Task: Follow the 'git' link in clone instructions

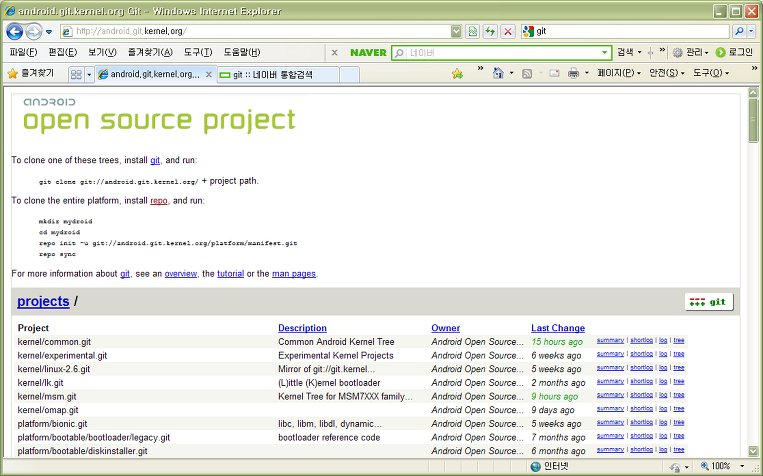Action: click(155, 160)
